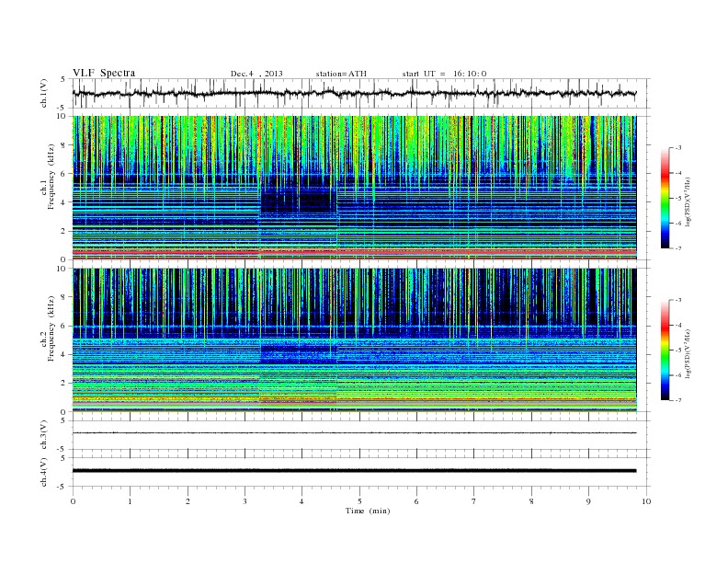Screen dimensions: 728x563
Task: Click time axis tick label "7"
Action: (474, 501)
